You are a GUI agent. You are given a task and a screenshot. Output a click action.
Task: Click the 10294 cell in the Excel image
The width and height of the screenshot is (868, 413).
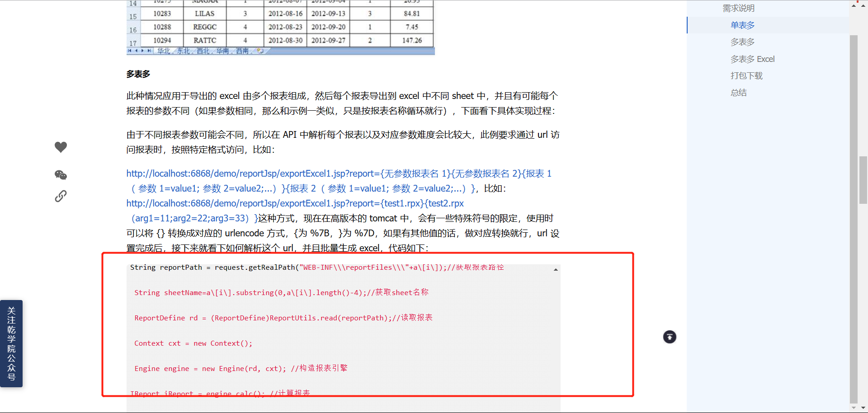[x=162, y=40]
